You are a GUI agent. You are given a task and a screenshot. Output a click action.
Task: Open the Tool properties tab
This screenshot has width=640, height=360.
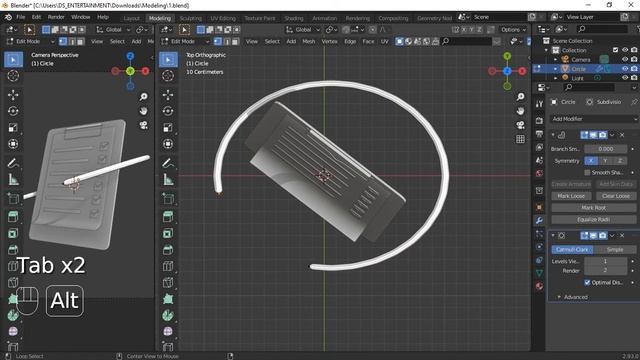click(539, 104)
